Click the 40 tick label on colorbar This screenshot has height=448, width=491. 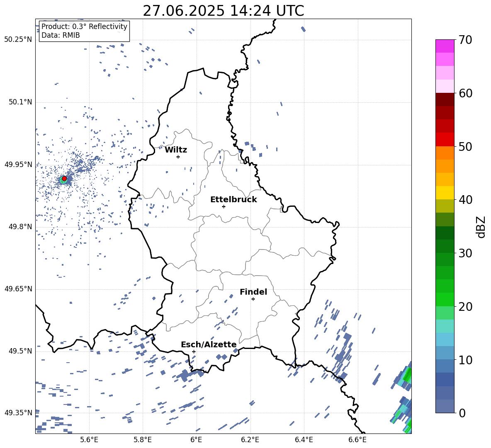pyautogui.click(x=465, y=200)
